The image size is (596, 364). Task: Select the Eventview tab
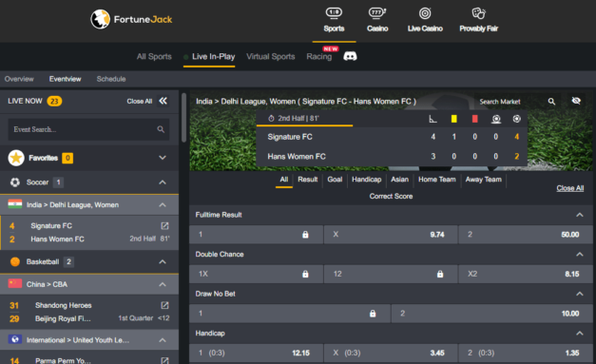click(x=65, y=79)
